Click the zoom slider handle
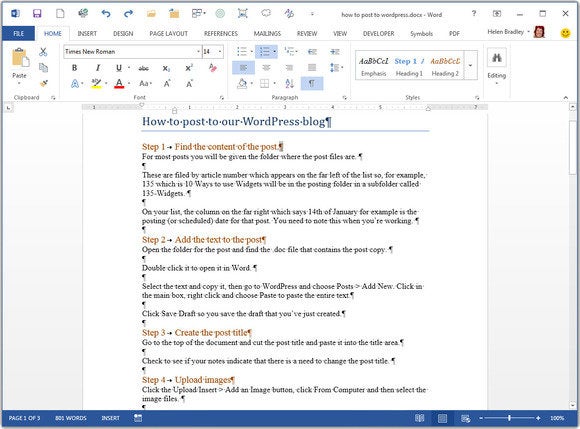The width and height of the screenshot is (580, 429). (509, 418)
